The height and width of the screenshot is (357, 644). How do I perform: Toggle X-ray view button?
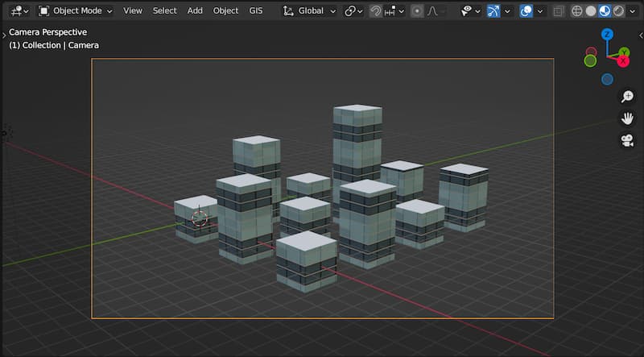click(559, 11)
